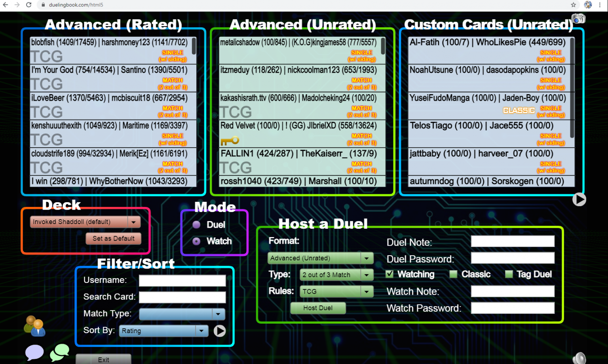Click the Set as Default button

pyautogui.click(x=114, y=239)
